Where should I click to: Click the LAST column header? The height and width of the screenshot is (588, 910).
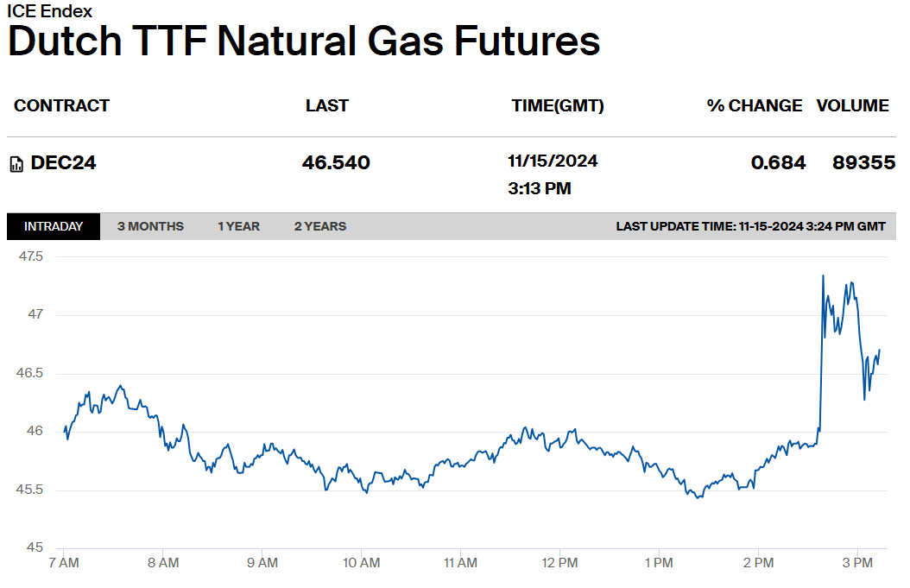coord(326,105)
